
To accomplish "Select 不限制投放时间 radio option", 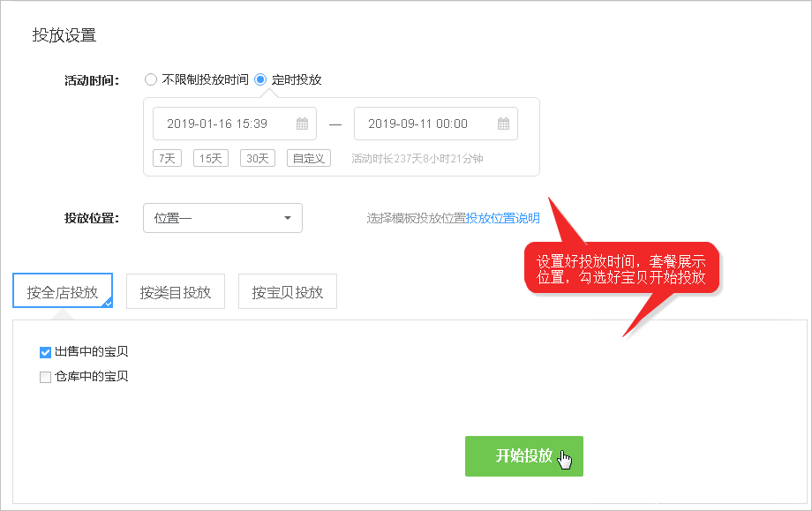I will (x=151, y=79).
